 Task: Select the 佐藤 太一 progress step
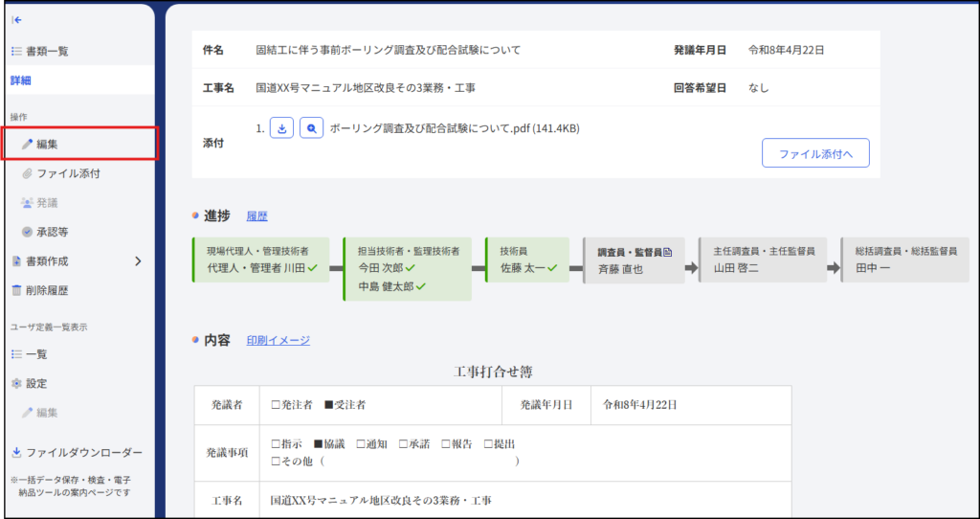coord(527,260)
